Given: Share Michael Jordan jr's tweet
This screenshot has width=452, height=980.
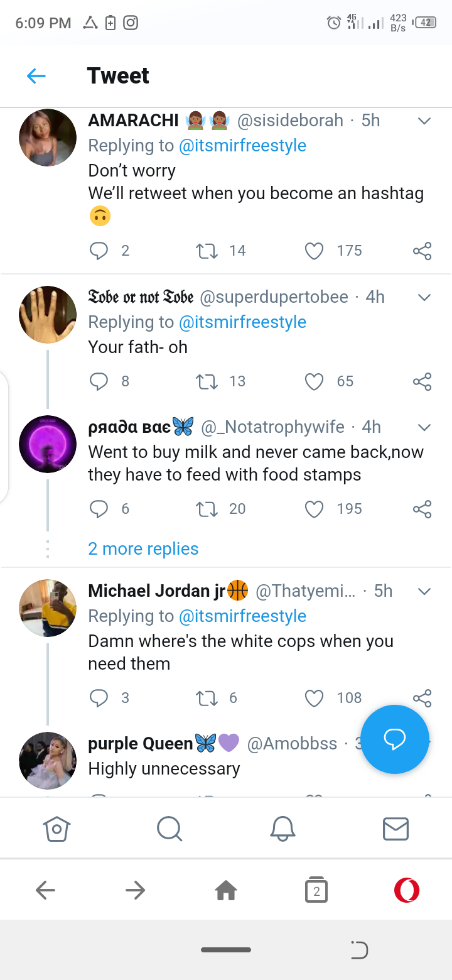Looking at the screenshot, I should pyautogui.click(x=422, y=697).
